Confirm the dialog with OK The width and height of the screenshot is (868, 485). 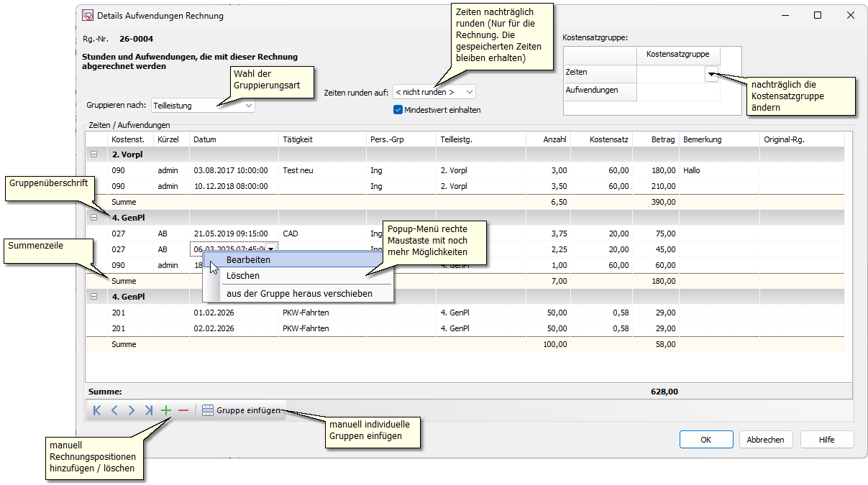705,440
